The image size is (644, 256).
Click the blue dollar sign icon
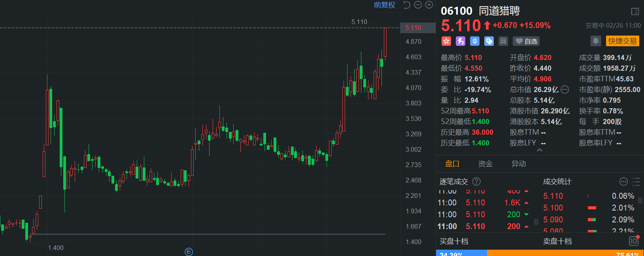tap(475, 41)
